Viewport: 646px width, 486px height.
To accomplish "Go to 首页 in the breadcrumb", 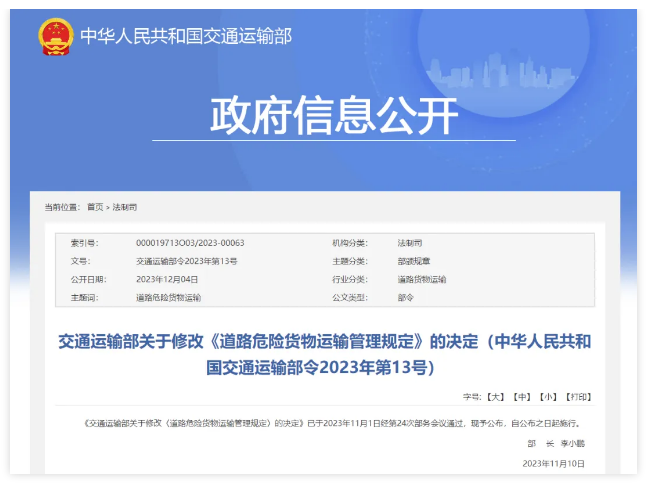I will pos(95,207).
